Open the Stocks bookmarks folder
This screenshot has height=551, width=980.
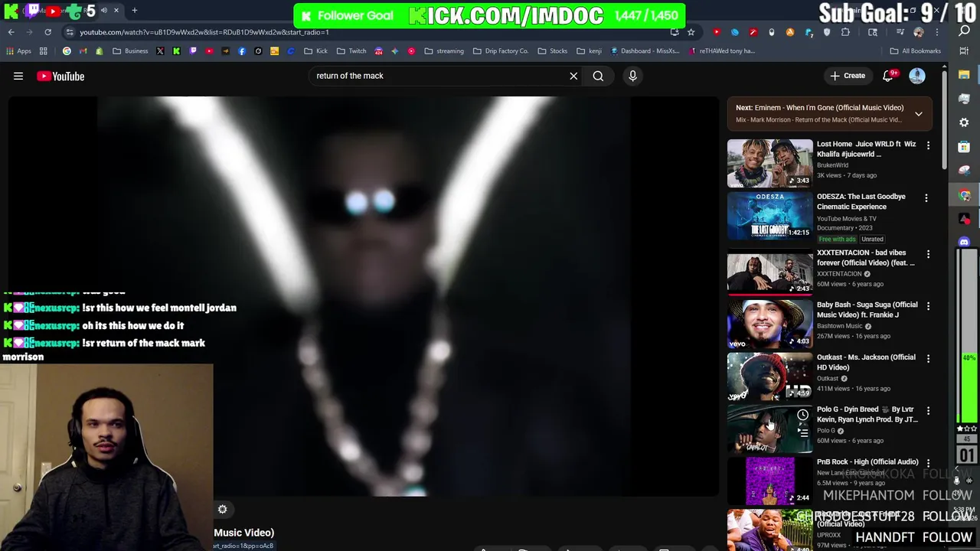[x=553, y=51]
